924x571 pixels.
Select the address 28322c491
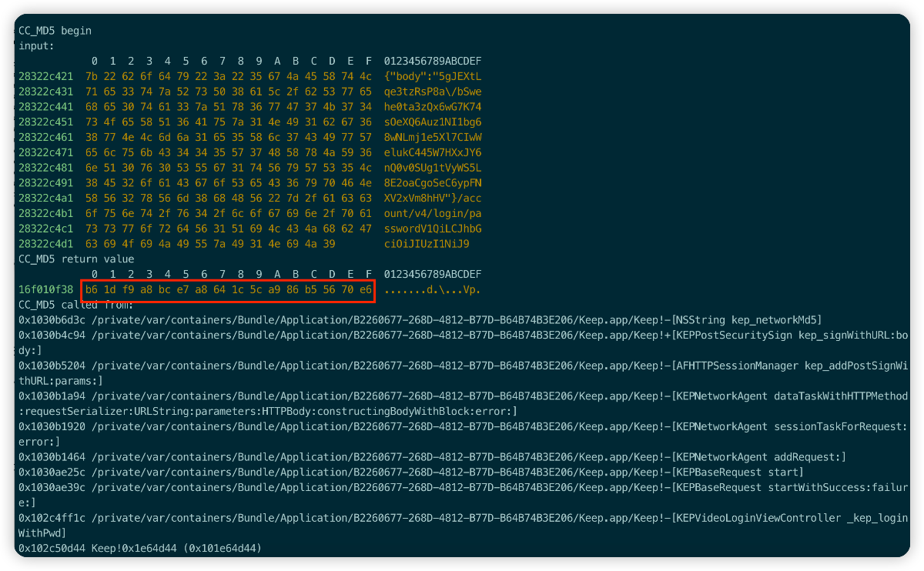[x=45, y=183]
